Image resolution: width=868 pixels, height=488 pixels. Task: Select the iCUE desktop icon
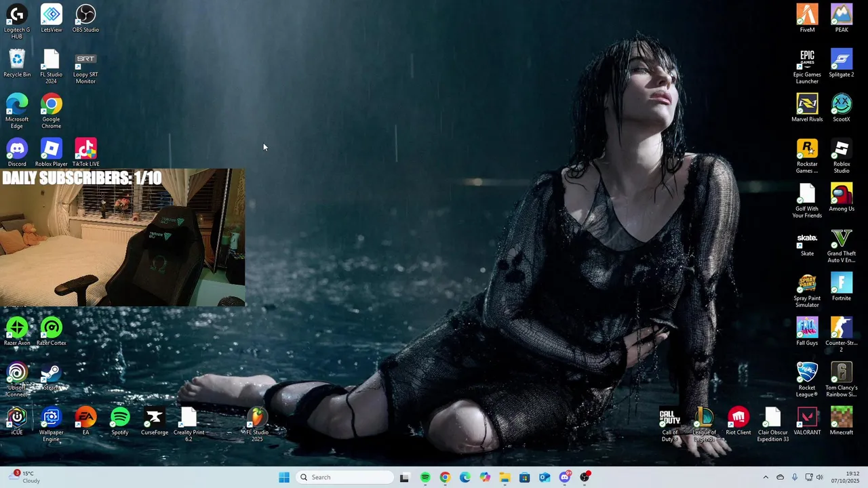[17, 422]
